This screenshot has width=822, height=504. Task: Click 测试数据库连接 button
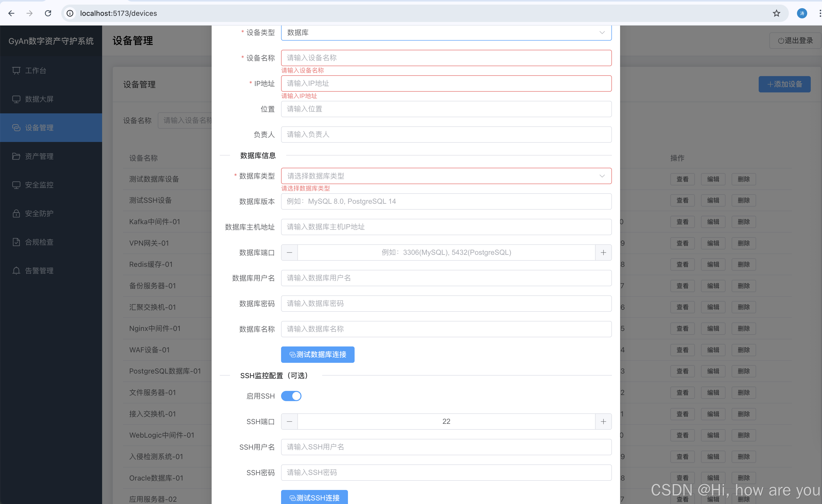(317, 355)
